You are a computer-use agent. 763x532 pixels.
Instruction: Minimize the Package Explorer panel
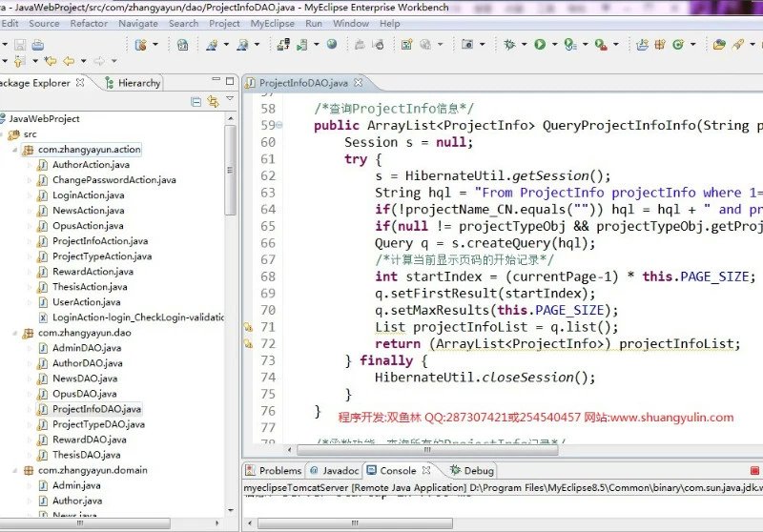tap(217, 80)
